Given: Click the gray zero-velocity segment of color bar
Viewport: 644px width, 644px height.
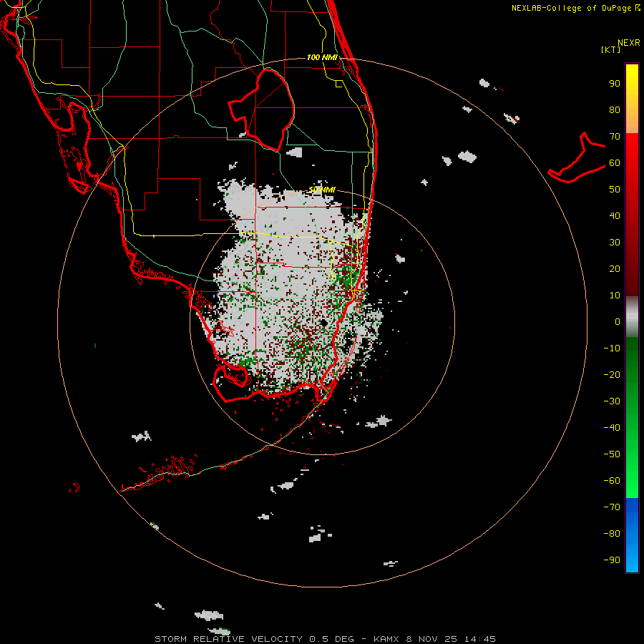Looking at the screenshot, I should tap(632, 317).
